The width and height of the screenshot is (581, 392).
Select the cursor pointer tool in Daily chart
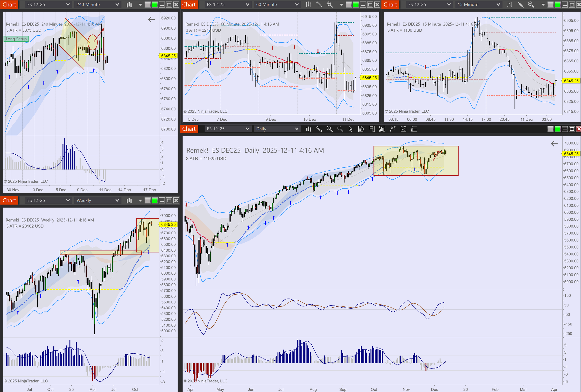(350, 129)
